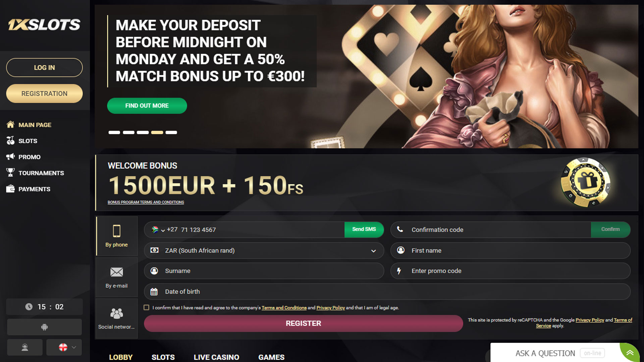Choose Social networks registration icon
This screenshot has width=644, height=362.
point(117,313)
